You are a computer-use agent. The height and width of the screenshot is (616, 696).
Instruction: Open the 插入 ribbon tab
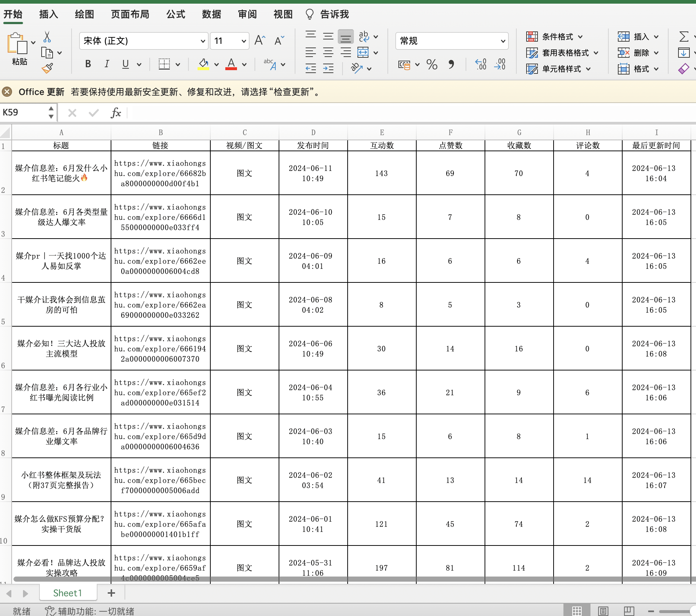point(49,14)
